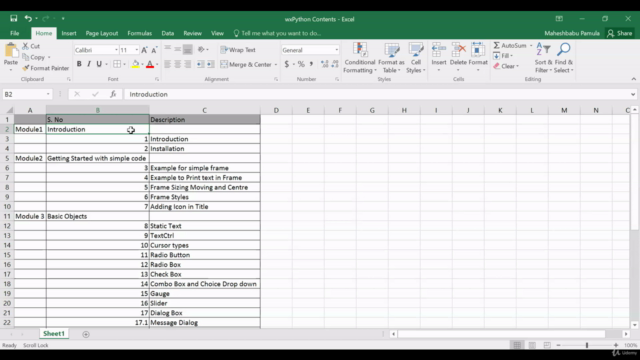The height and width of the screenshot is (360, 640).
Task: Open the orientation tool
Action: click(201, 50)
